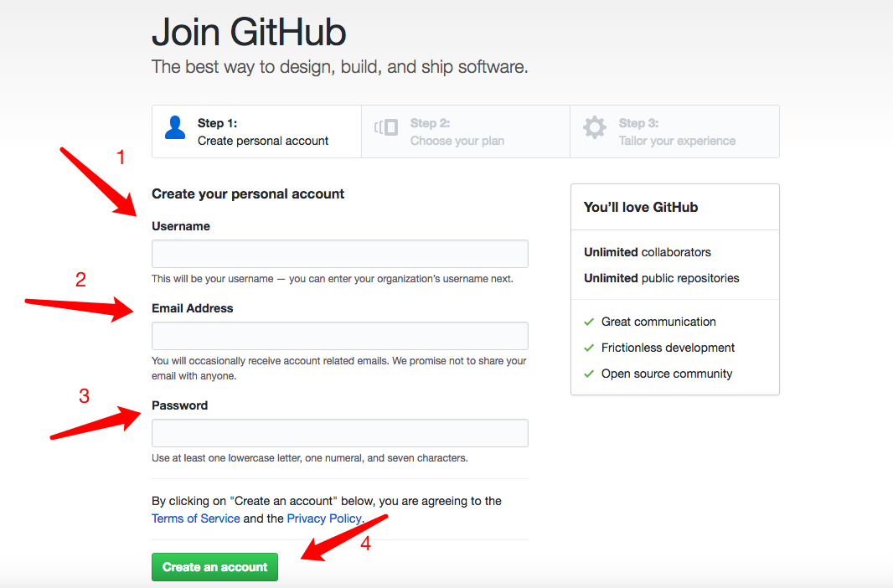
Task: Click the blue person icon in Step 1
Action: point(174,126)
